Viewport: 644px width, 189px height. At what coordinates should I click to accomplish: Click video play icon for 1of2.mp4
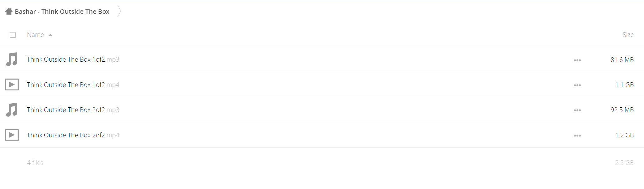(12, 84)
